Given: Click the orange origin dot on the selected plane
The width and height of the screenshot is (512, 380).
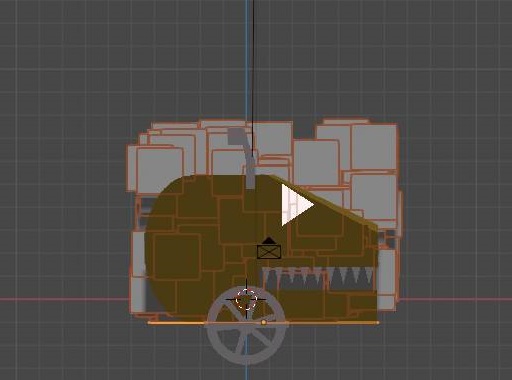Looking at the screenshot, I should pyautogui.click(x=264, y=322).
